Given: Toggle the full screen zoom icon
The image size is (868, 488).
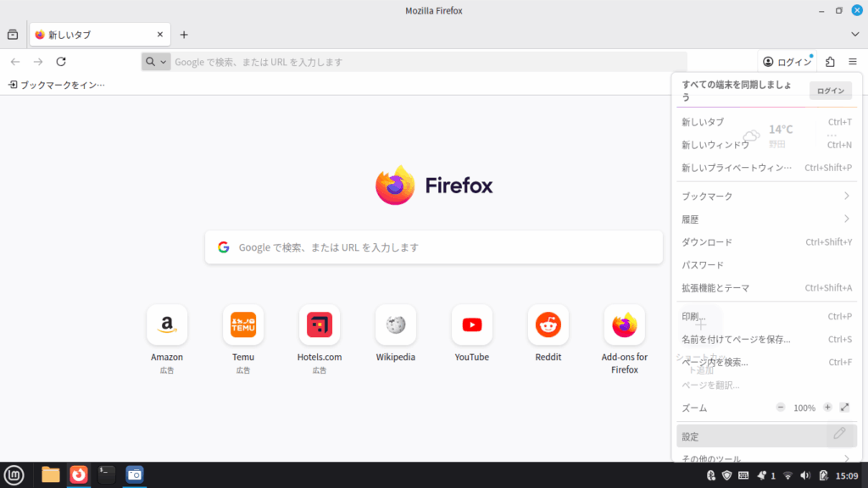Looking at the screenshot, I should point(844,408).
